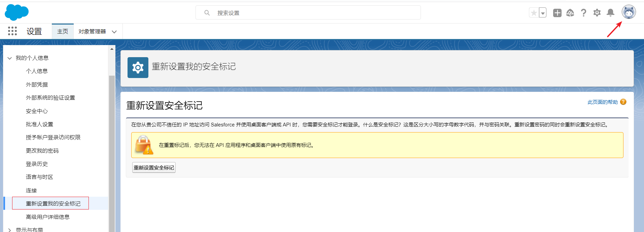The height and width of the screenshot is (232, 644).
Task: Open the help question mark icon
Action: coord(583,13)
